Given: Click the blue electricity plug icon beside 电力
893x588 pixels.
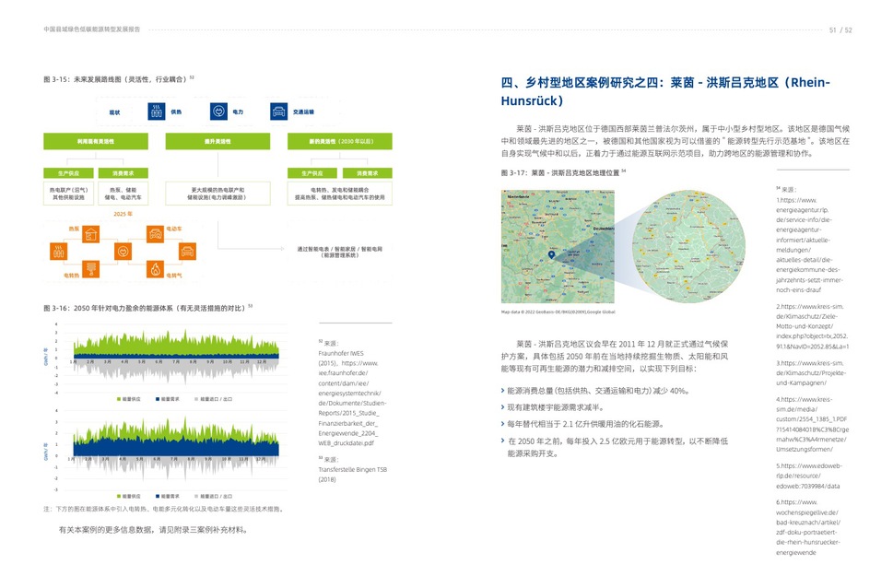Looking at the screenshot, I should pos(218,112).
